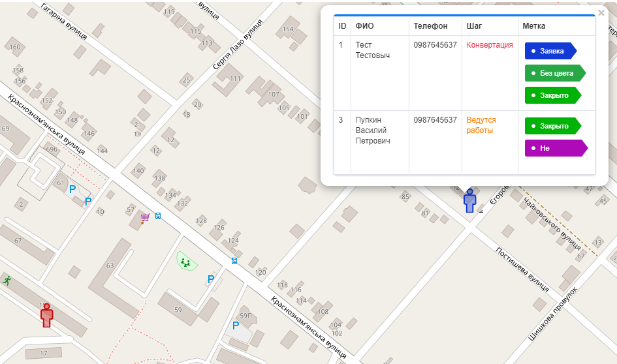Click parking icon near building 10
The image size is (617, 364).
tap(88, 202)
